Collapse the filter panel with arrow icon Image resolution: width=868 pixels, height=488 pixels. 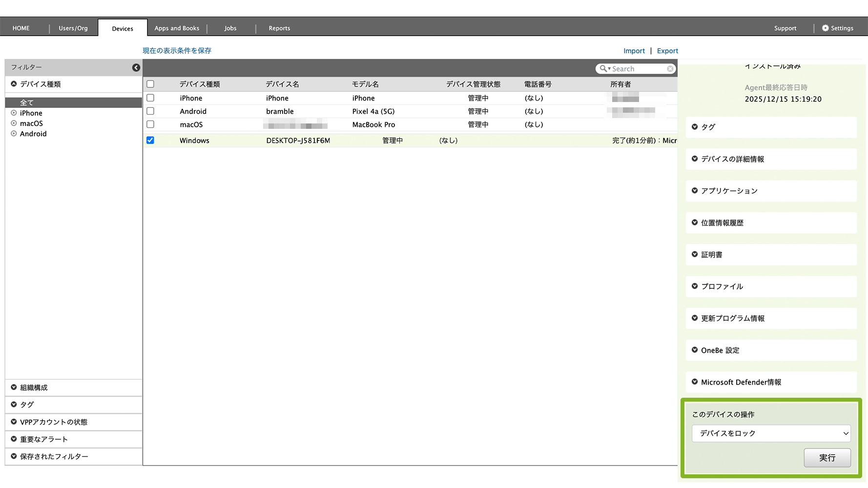tap(136, 68)
